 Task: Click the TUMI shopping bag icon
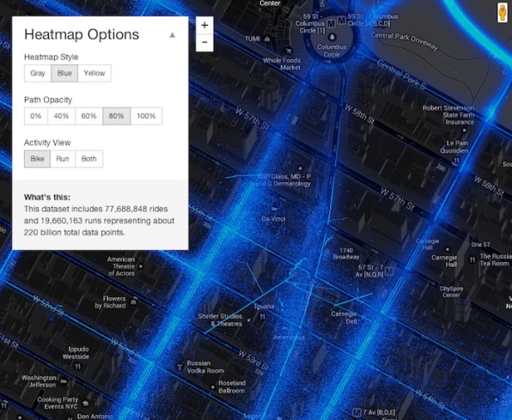pos(267,39)
